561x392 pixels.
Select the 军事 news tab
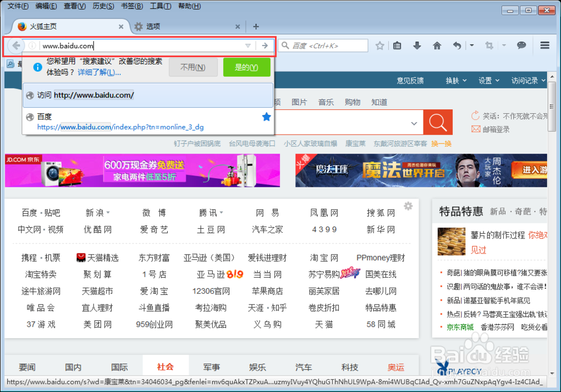(211, 367)
